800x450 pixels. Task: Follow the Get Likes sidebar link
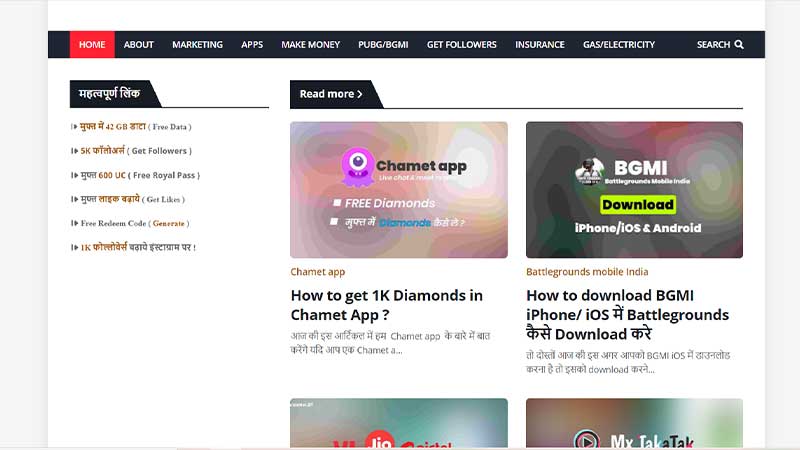(x=132, y=199)
